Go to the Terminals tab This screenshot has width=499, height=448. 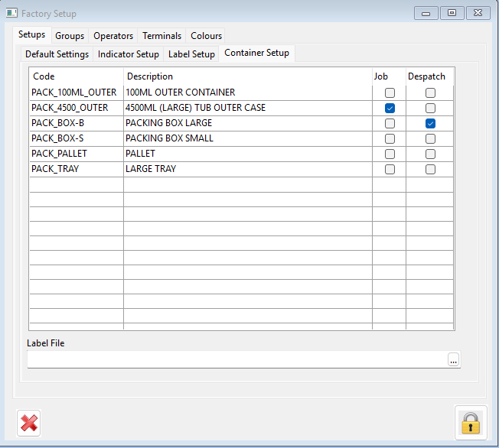coord(161,36)
